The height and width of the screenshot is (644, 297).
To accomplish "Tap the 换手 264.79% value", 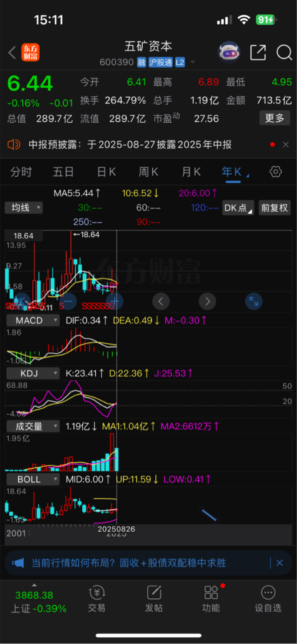I will point(125,101).
